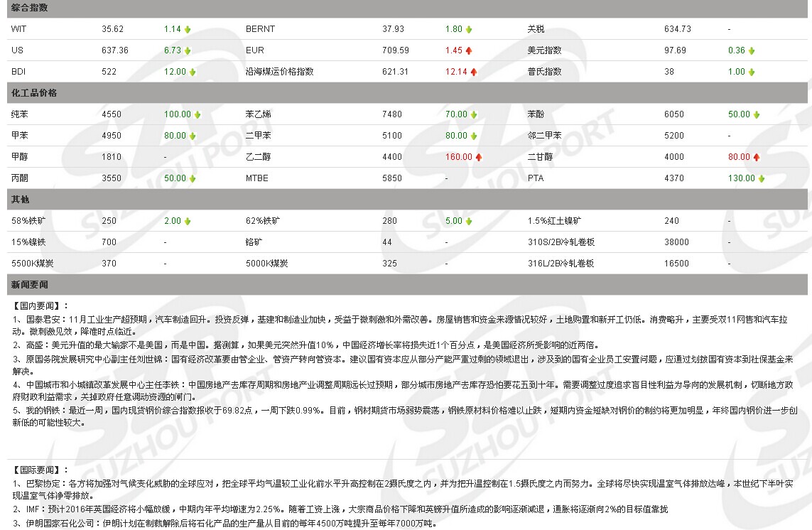
Task: Click the MTBE product name
Action: click(257, 178)
